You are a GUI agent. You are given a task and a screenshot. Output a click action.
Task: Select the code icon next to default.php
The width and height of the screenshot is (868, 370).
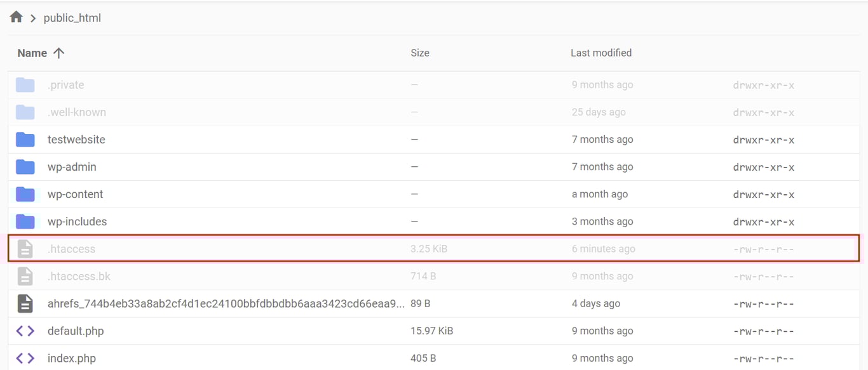(x=25, y=330)
